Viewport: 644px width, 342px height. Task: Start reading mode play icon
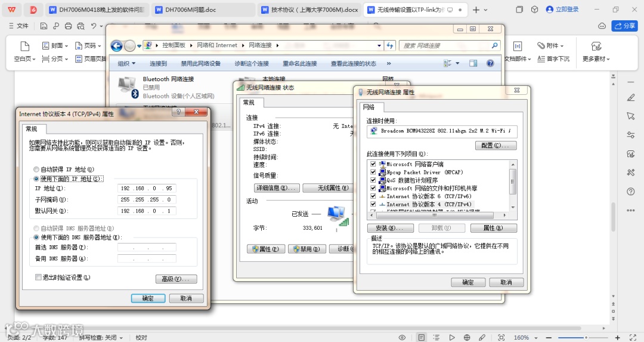pos(452,337)
